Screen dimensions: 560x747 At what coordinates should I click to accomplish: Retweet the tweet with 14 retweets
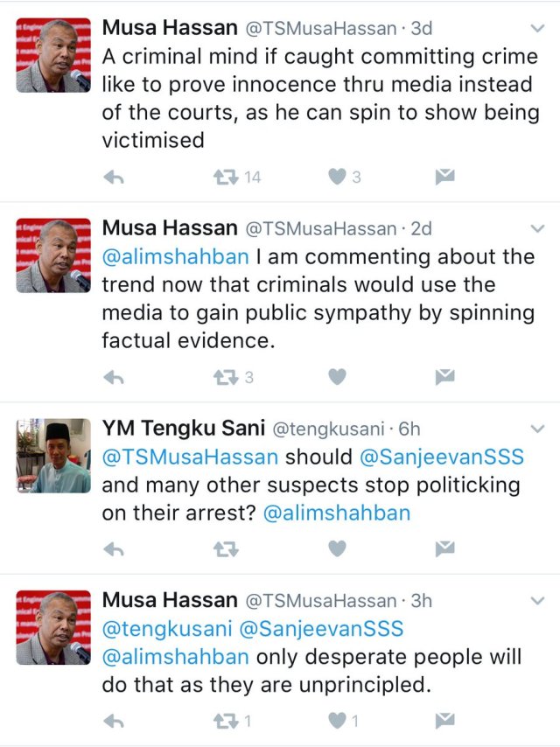[226, 178]
